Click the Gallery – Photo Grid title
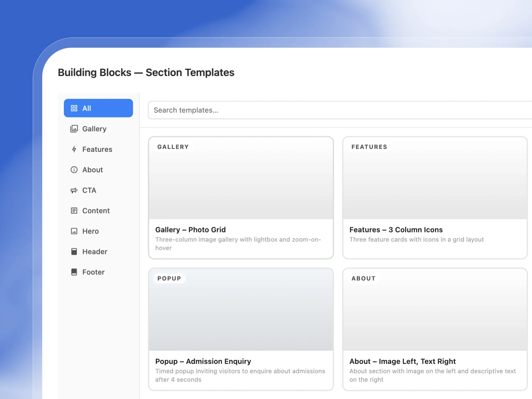 (190, 230)
